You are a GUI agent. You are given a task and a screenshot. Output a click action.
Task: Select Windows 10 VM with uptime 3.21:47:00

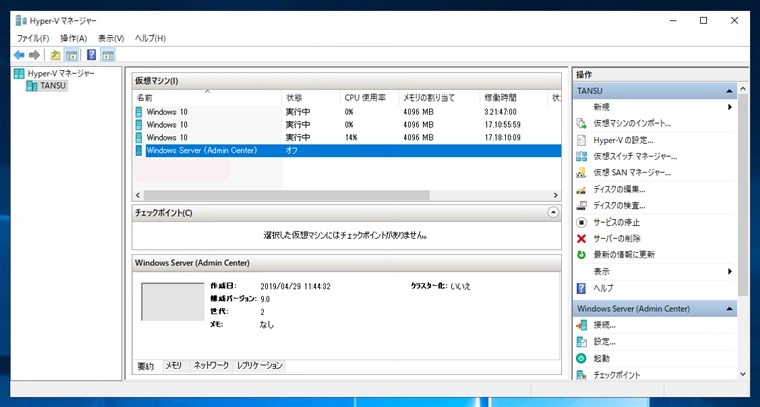pos(347,112)
